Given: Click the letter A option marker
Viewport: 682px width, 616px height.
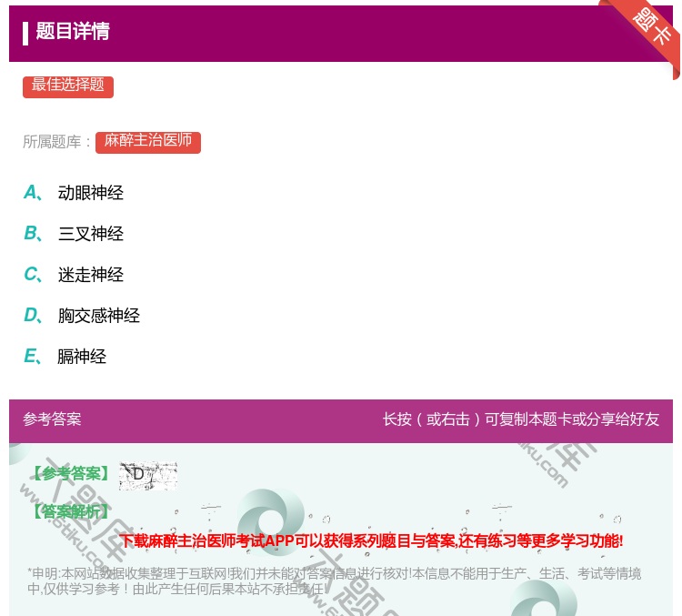Looking at the screenshot, I should 31,193.
